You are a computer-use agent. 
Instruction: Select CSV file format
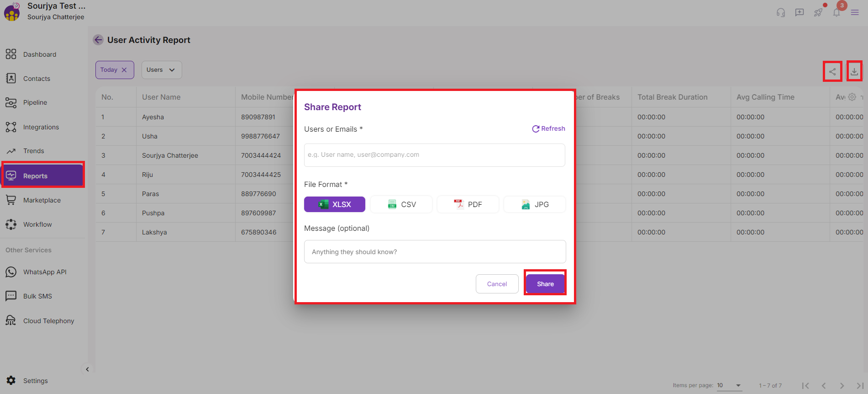coord(401,204)
